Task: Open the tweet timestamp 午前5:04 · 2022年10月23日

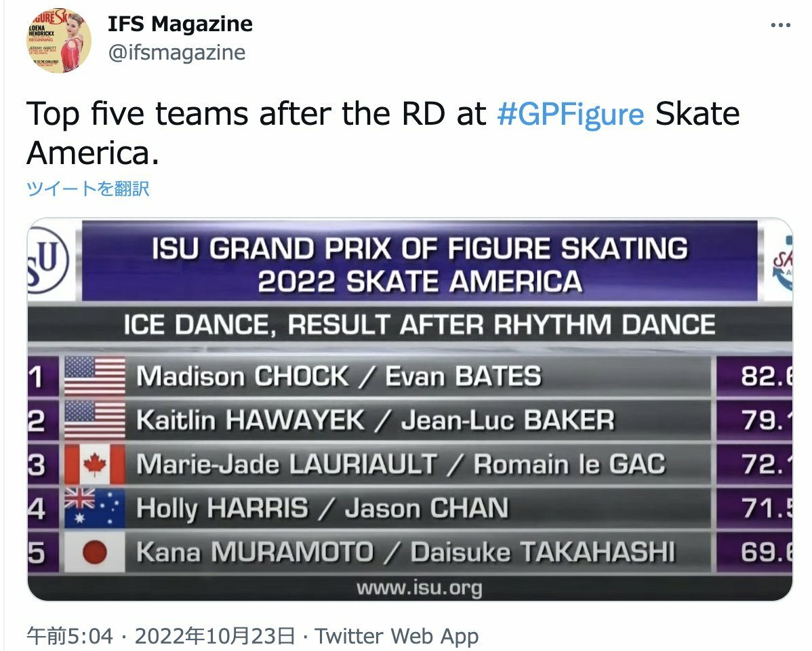Action: [x=161, y=636]
